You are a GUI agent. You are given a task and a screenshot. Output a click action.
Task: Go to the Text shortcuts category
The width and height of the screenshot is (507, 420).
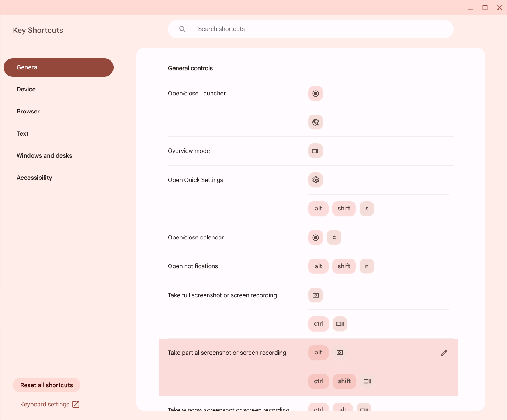(x=22, y=134)
